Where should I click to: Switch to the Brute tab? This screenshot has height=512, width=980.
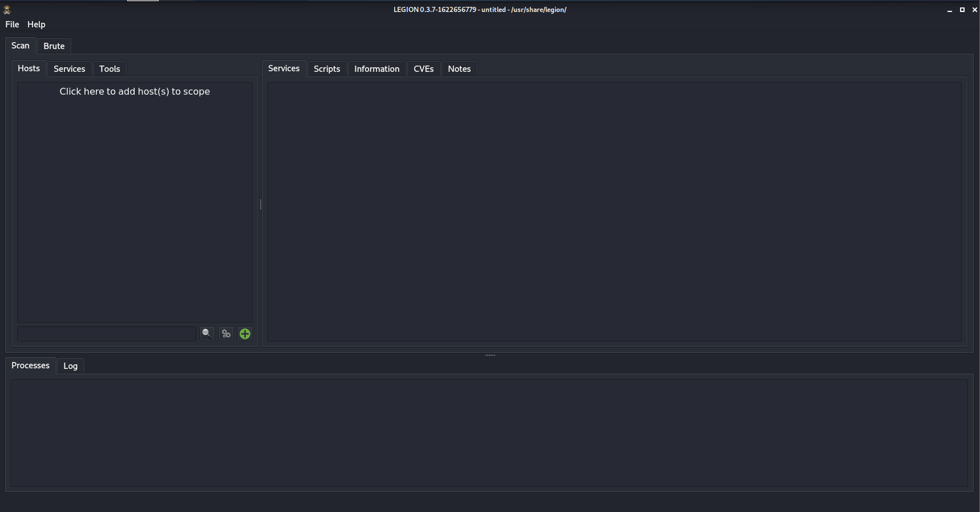[x=54, y=46]
